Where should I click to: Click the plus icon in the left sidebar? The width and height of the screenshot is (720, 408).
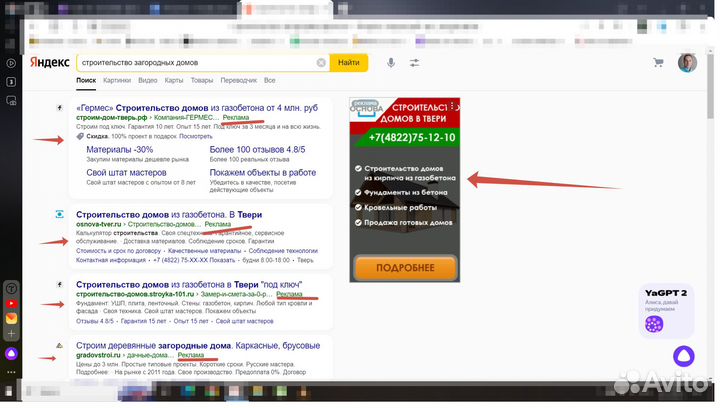pos(10,333)
